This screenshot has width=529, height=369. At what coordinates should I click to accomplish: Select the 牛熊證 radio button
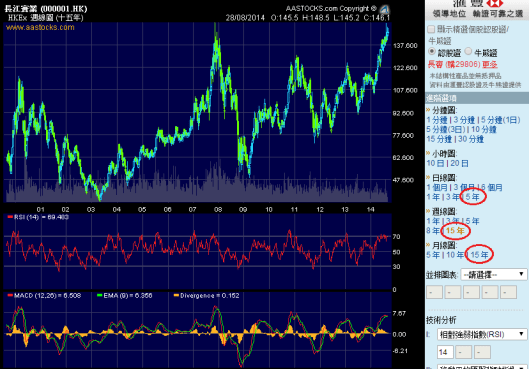[468, 51]
